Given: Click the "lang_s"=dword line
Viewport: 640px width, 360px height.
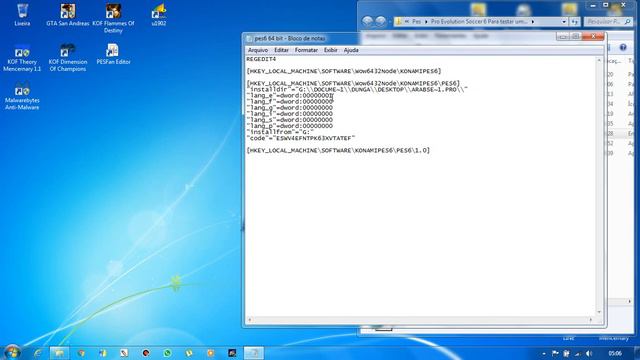Looking at the screenshot, I should click(290, 120).
